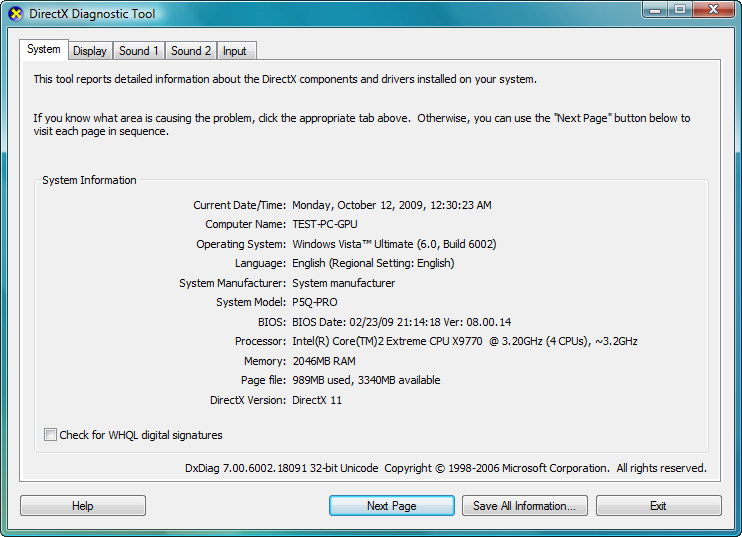Open the Display tab
Screen dimensions: 742x537
click(x=90, y=51)
